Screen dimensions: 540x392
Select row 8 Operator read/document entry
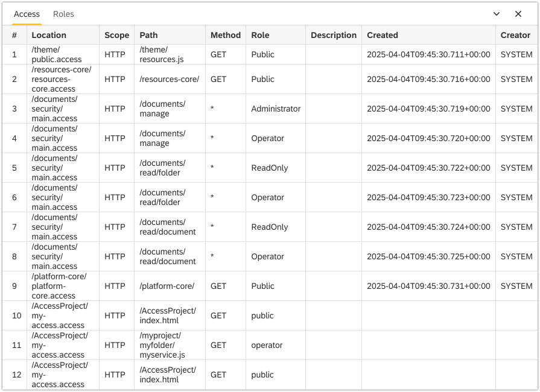click(270, 256)
